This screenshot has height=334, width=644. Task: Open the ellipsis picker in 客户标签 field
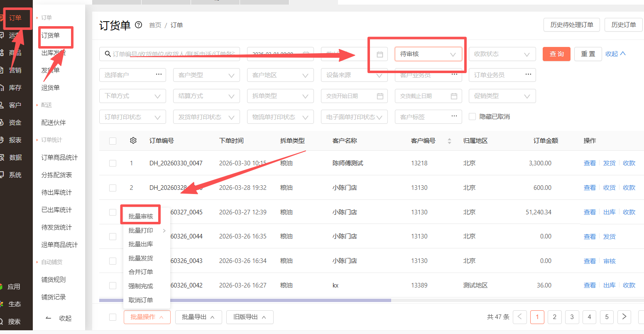pyautogui.click(x=454, y=116)
